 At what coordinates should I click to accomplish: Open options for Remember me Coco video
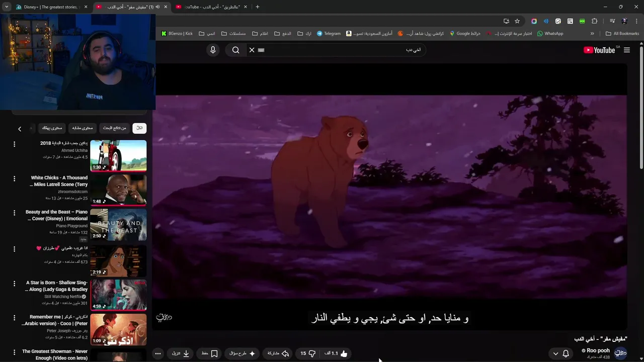[14, 318]
